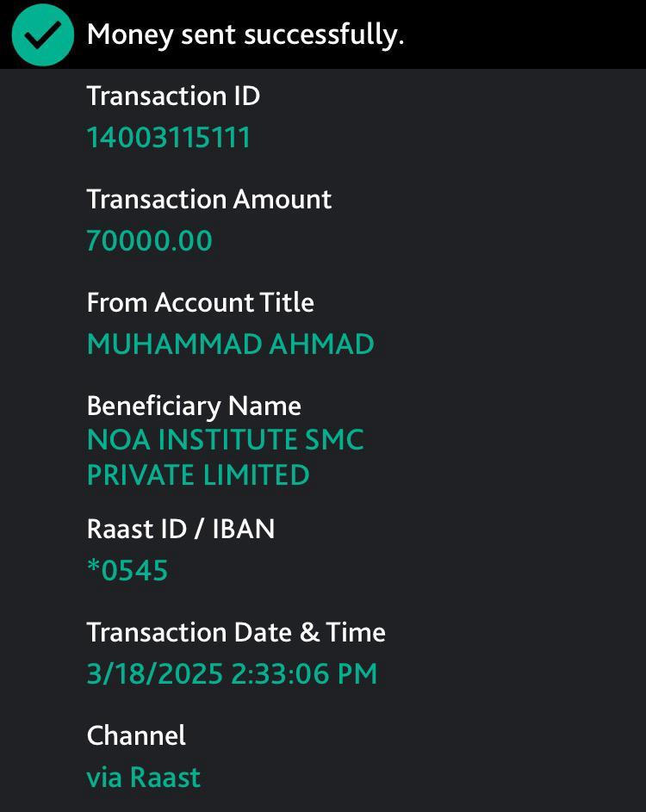Image resolution: width=646 pixels, height=812 pixels.
Task: Select the Channel label
Action: tap(136, 735)
